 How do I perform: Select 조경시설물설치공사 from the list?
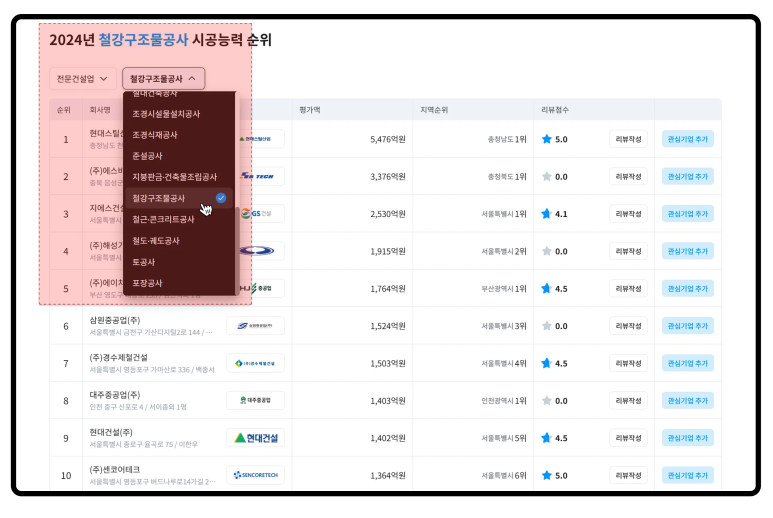coord(178,114)
